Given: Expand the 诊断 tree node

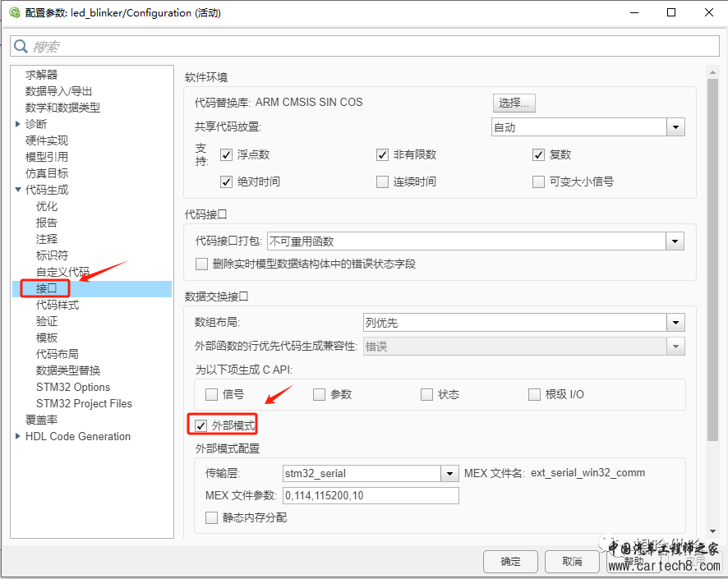Looking at the screenshot, I should (x=17, y=124).
